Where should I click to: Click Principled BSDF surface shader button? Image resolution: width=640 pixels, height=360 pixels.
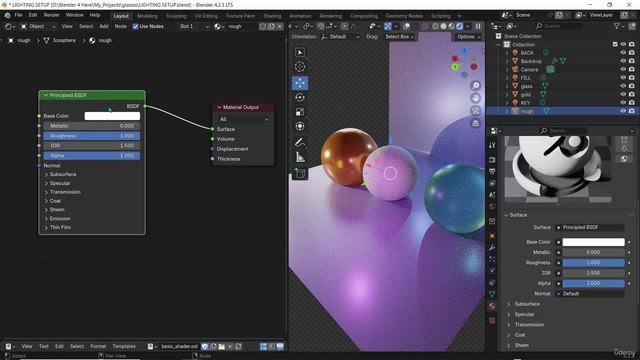tap(590, 227)
